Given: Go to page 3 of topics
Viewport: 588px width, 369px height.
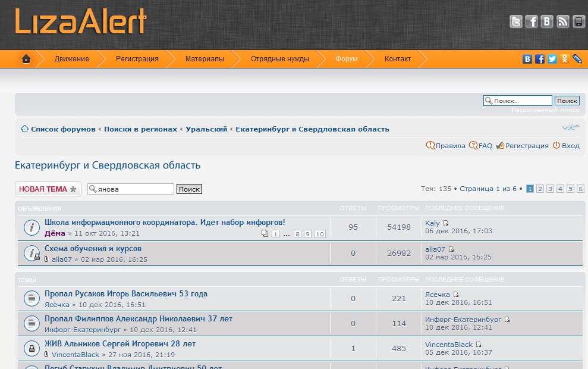Looking at the screenshot, I should pyautogui.click(x=550, y=189).
